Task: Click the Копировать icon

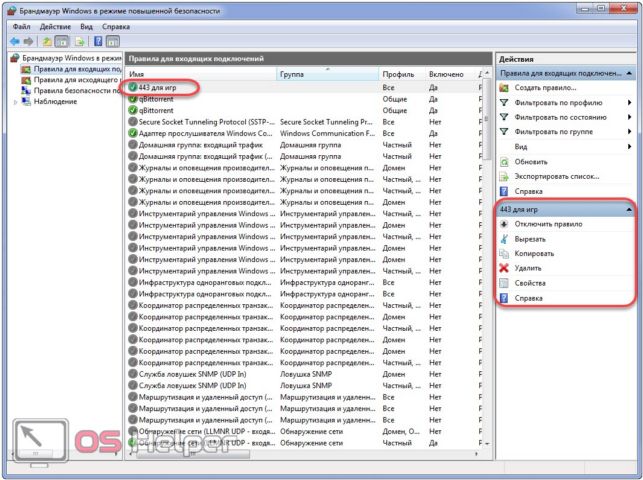Action: (x=504, y=254)
